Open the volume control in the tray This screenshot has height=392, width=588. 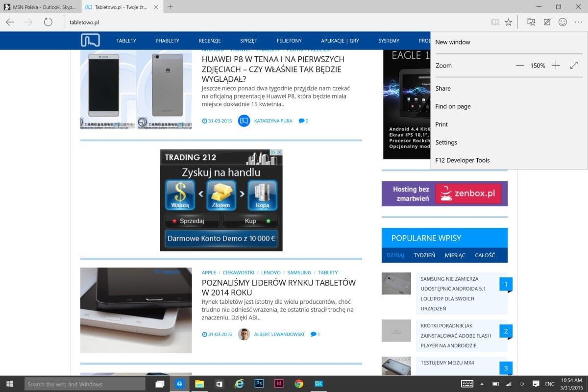click(x=522, y=384)
